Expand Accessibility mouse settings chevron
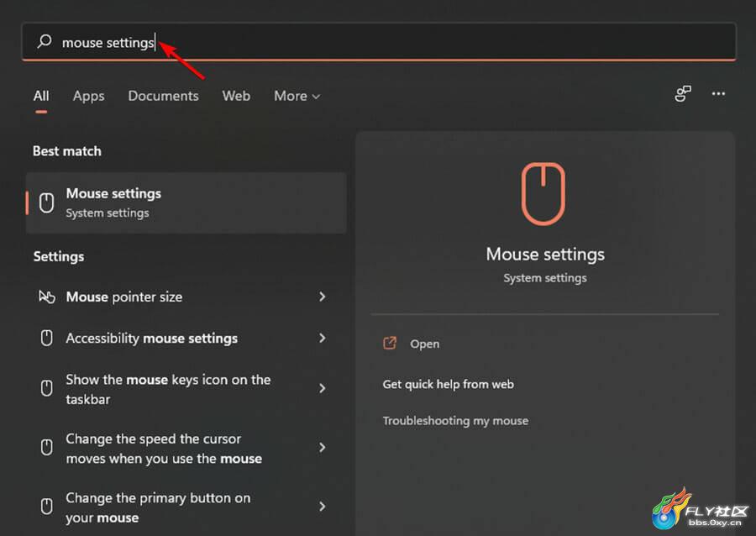Screen dimensions: 756x536 [x=323, y=338]
